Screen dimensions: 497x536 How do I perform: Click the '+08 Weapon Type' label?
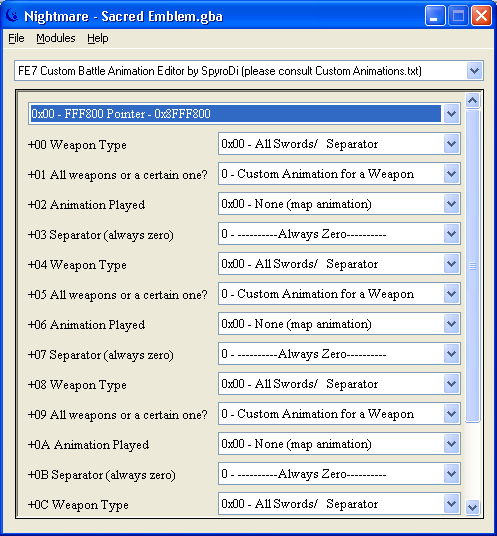coord(77,385)
